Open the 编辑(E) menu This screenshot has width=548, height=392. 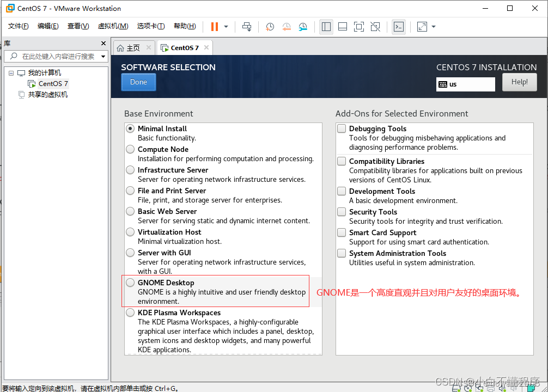pos(48,26)
